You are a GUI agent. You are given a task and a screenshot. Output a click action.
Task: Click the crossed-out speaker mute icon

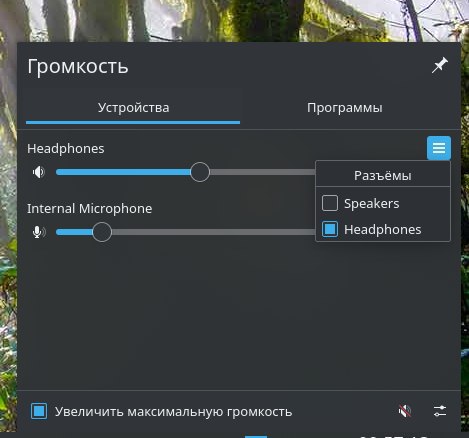[405, 411]
